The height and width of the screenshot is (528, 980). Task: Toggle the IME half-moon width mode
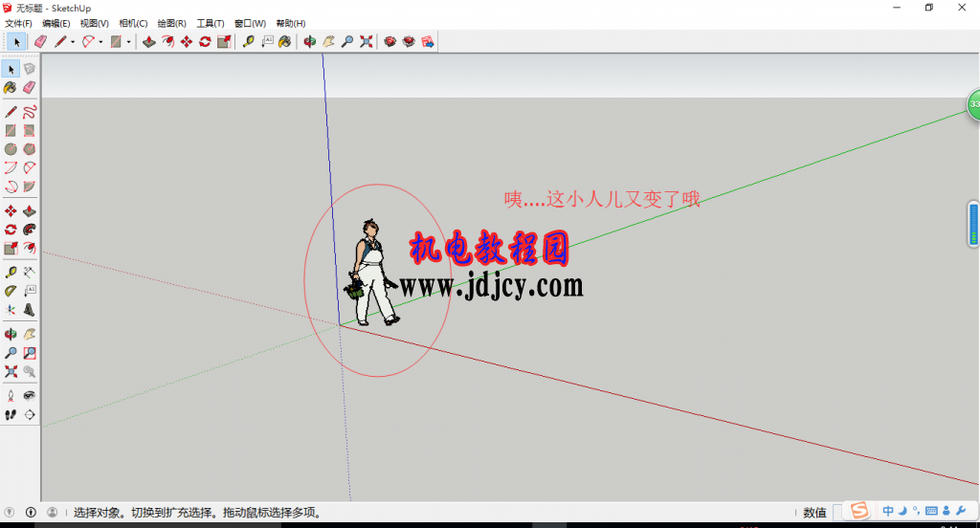[x=902, y=511]
